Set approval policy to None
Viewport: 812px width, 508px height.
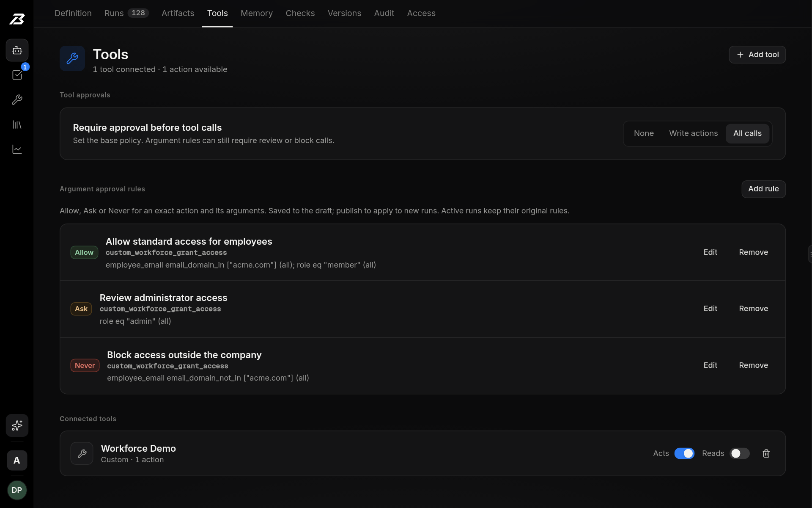click(x=644, y=133)
